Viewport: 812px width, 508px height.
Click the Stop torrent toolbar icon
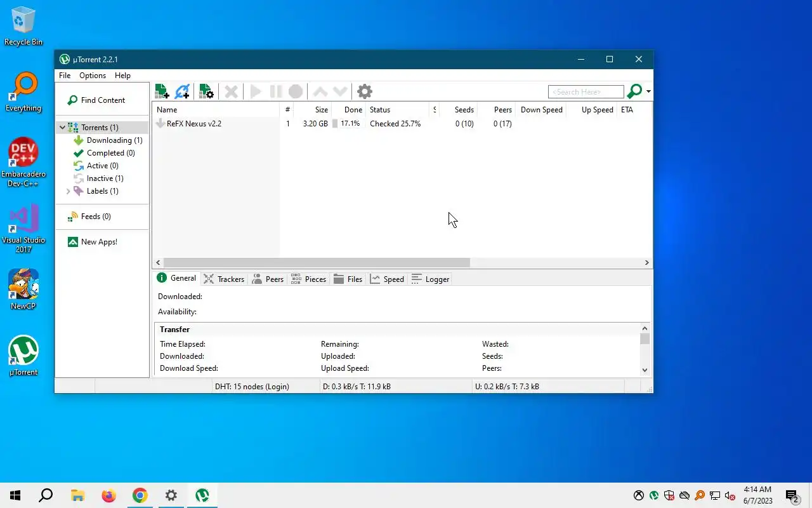click(x=296, y=91)
